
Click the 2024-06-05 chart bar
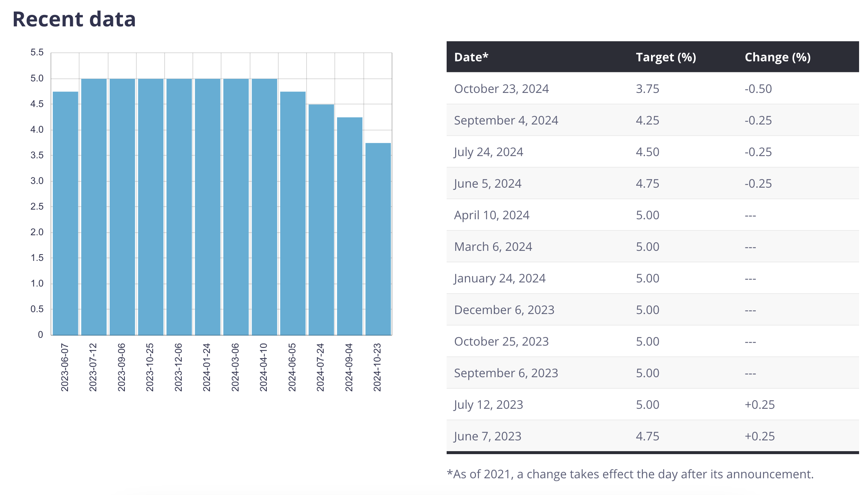pos(293,213)
